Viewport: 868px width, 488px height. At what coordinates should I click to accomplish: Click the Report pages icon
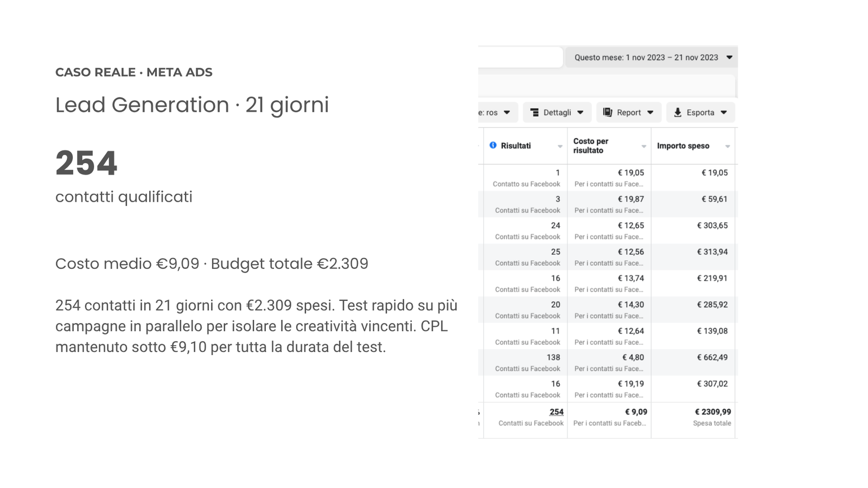(x=608, y=112)
